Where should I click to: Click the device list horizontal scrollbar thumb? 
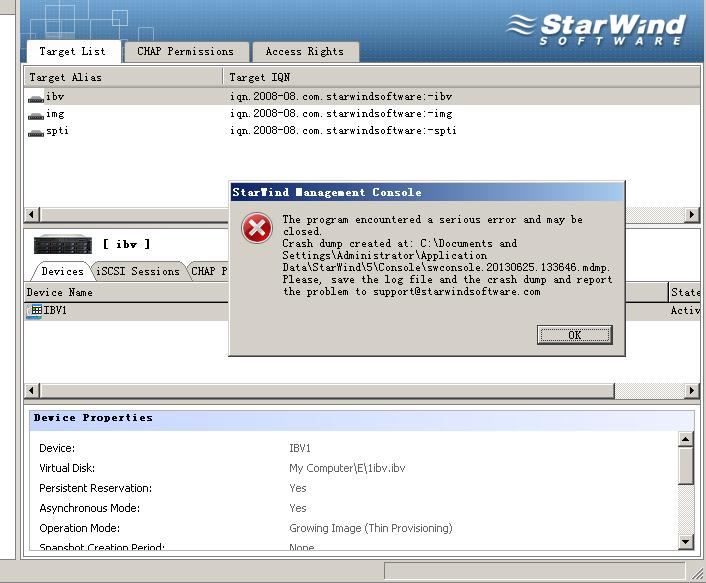tap(327, 390)
